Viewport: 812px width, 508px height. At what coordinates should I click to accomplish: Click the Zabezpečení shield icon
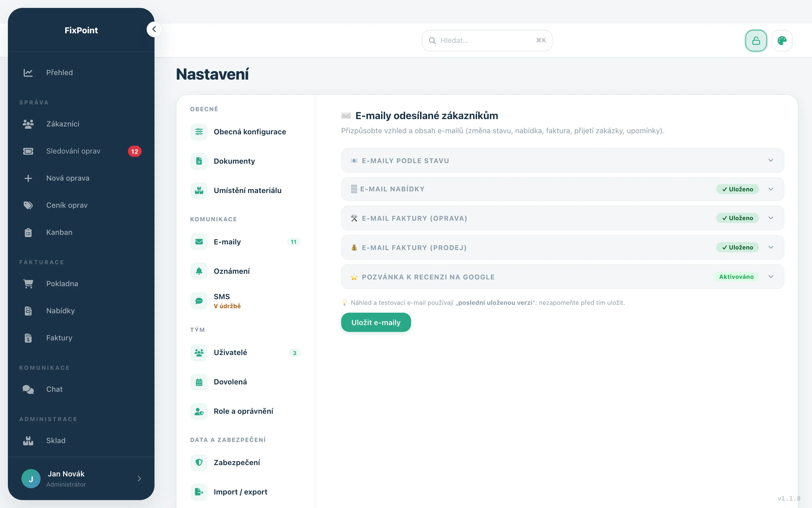[x=199, y=463]
